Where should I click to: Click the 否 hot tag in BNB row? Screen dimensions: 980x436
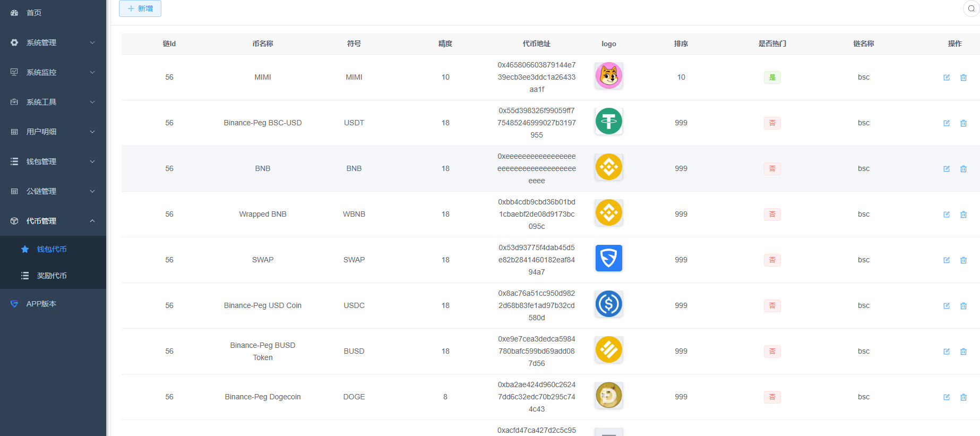(x=772, y=169)
